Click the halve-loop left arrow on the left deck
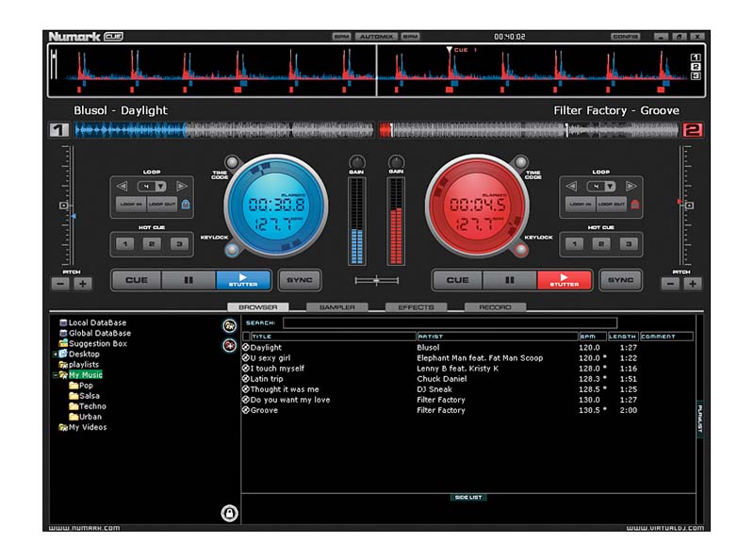 (x=123, y=185)
